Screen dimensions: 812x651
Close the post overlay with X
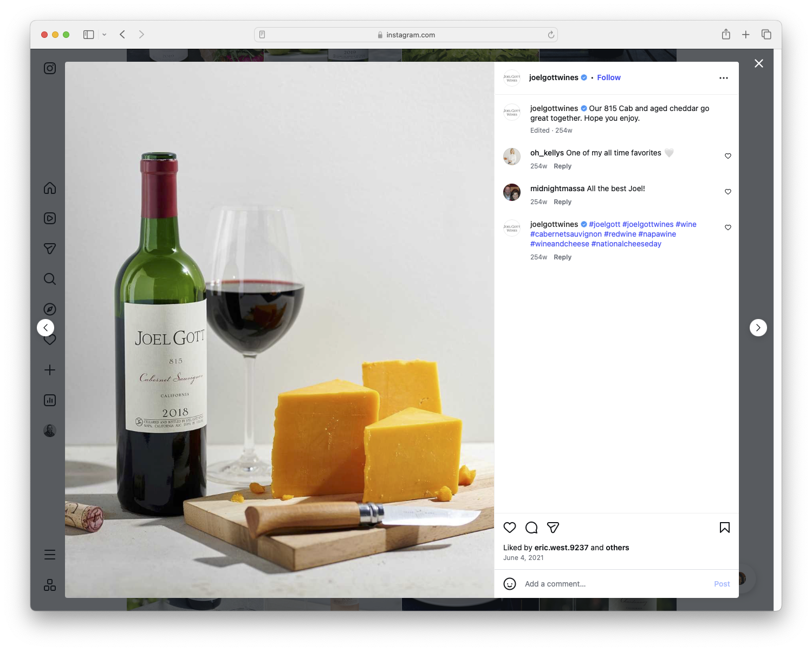759,63
